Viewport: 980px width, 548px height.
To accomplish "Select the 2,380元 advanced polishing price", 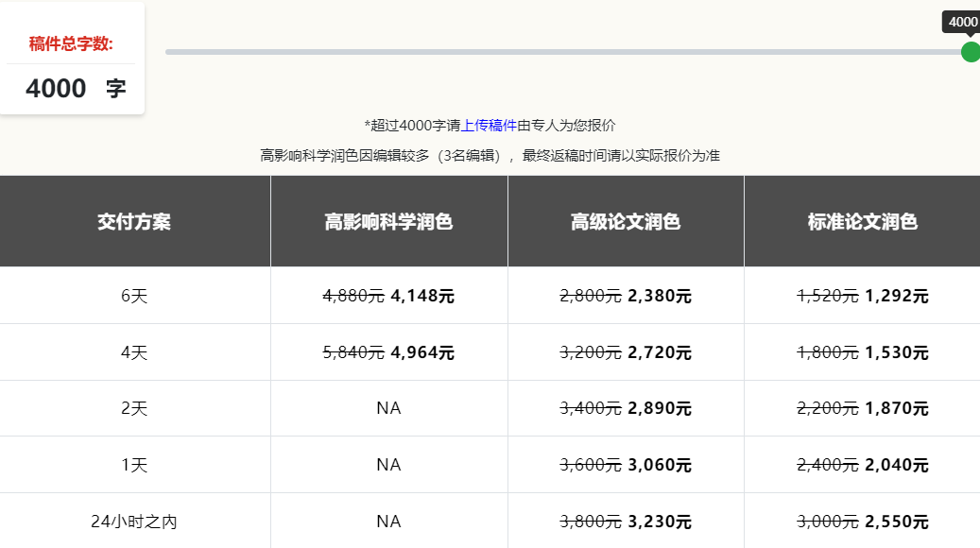I will point(658,295).
